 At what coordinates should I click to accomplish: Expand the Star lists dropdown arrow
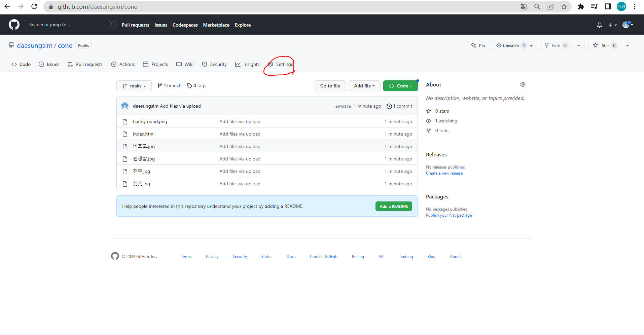628,45
